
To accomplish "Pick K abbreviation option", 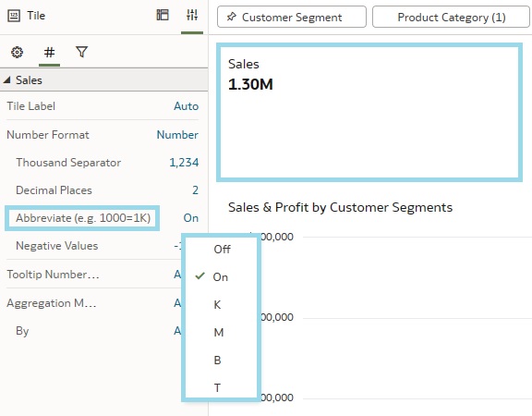I will coord(217,305).
